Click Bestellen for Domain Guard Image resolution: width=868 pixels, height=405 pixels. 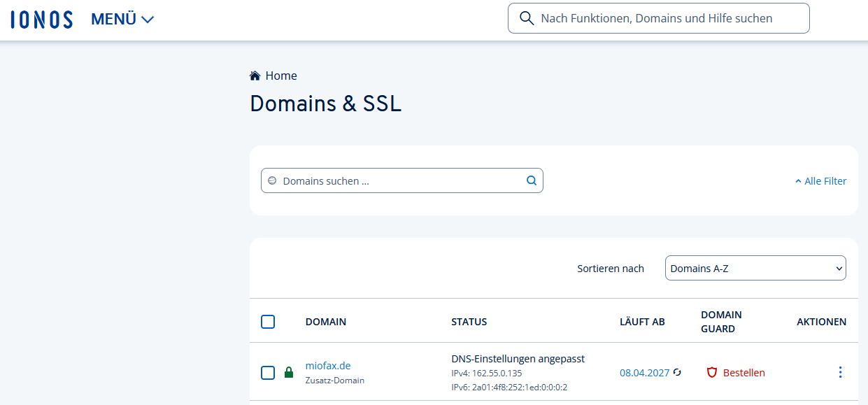point(744,373)
